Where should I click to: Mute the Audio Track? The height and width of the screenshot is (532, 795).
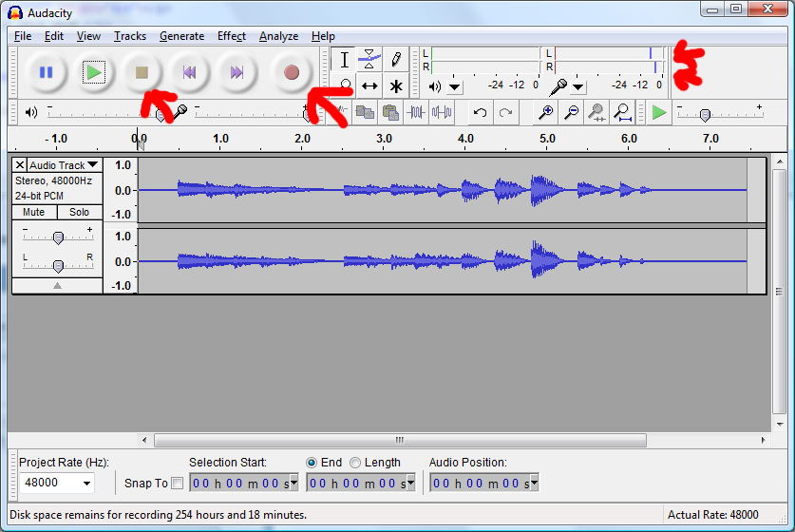coord(33,212)
